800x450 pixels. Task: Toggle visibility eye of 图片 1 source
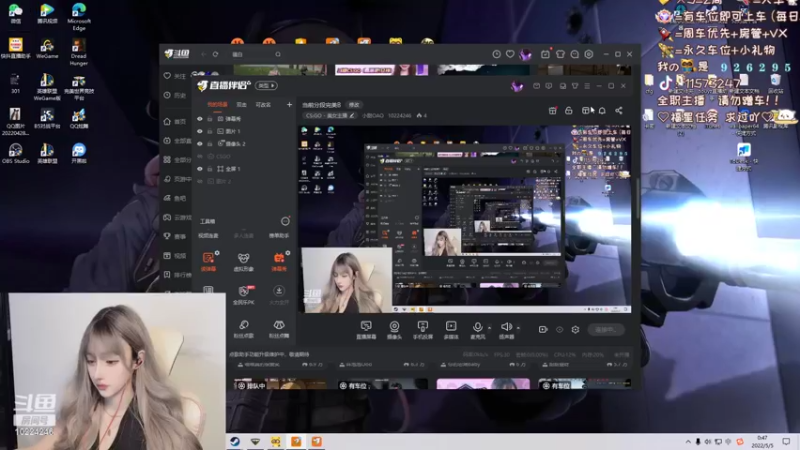pyautogui.click(x=200, y=131)
